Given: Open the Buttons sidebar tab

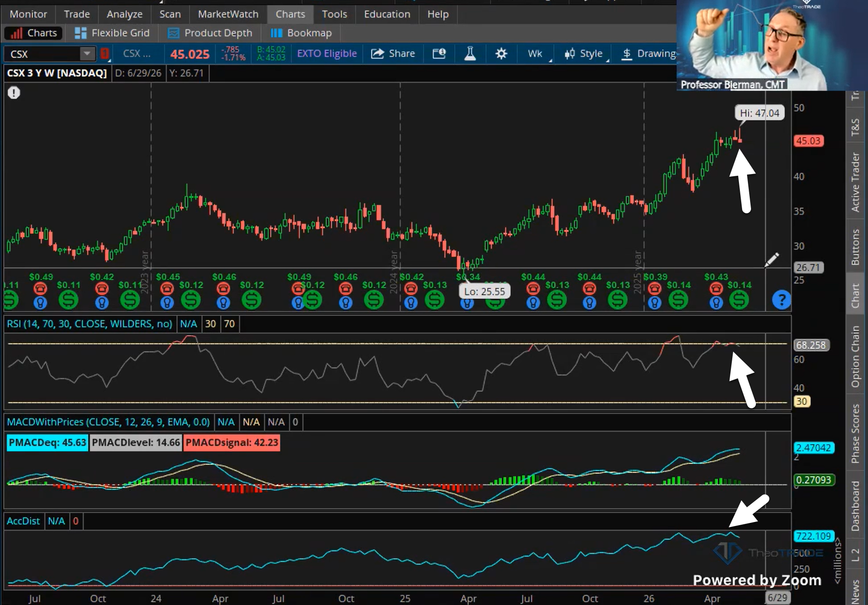Looking at the screenshot, I should click(855, 247).
